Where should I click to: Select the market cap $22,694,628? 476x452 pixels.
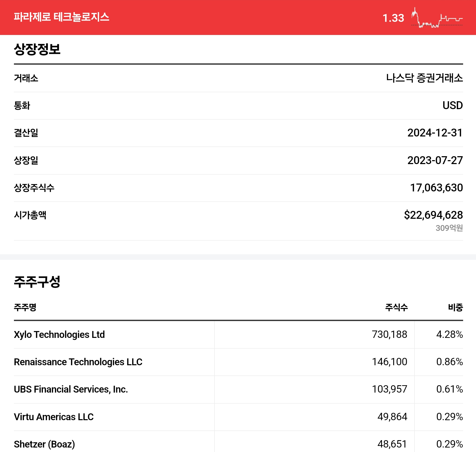[433, 215]
